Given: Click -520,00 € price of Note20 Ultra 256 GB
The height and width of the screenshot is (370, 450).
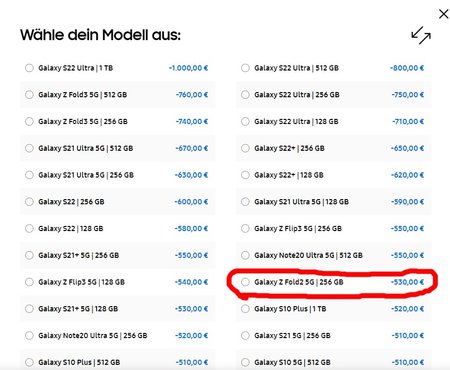Looking at the screenshot, I should [x=192, y=335].
